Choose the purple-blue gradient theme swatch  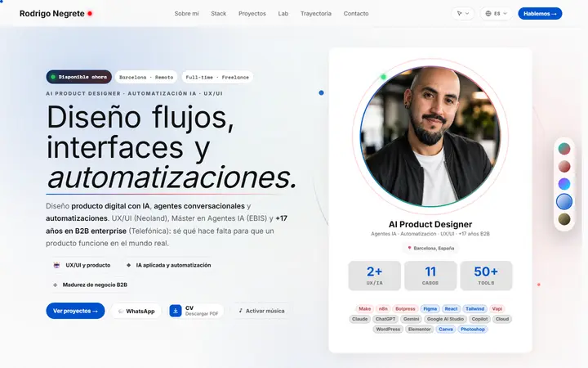tap(564, 184)
